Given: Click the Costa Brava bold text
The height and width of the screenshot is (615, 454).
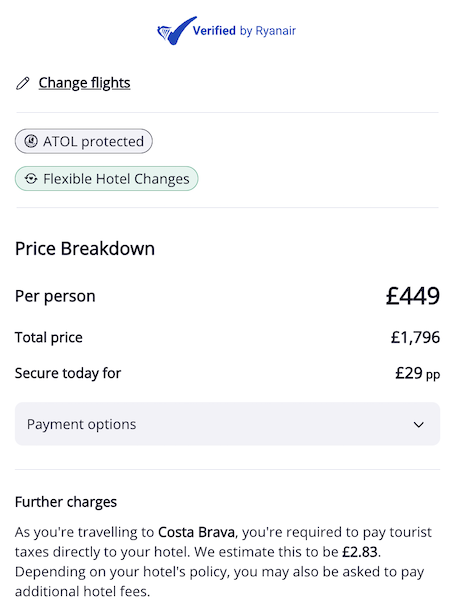Looking at the screenshot, I should [196, 532].
